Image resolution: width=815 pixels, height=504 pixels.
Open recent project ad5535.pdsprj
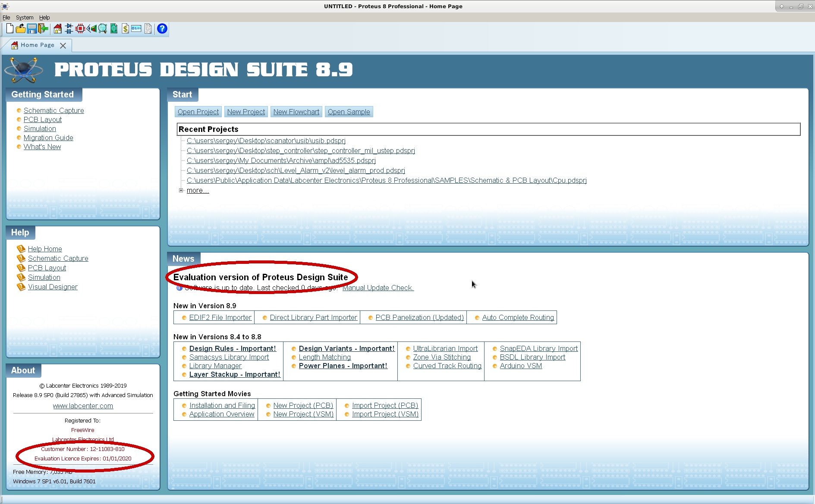coord(281,160)
